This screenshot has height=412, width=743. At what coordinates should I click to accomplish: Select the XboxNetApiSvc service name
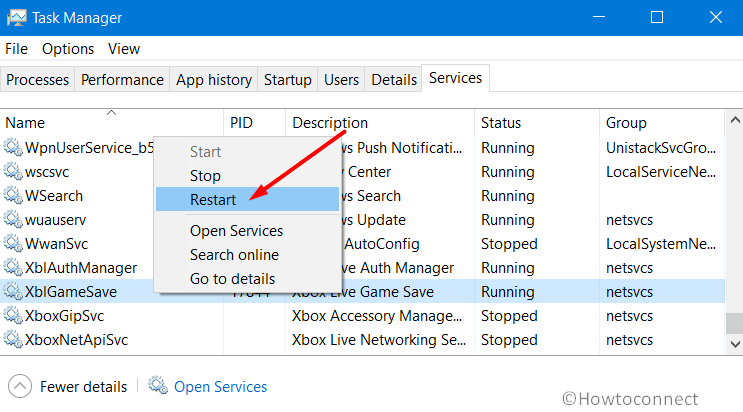tap(76, 340)
